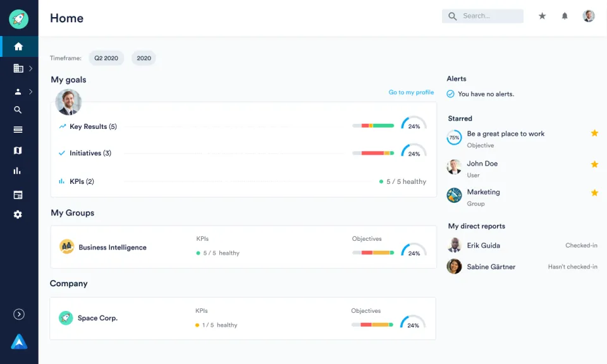Click the rocket logo at top left
The image size is (607, 364).
click(18, 19)
